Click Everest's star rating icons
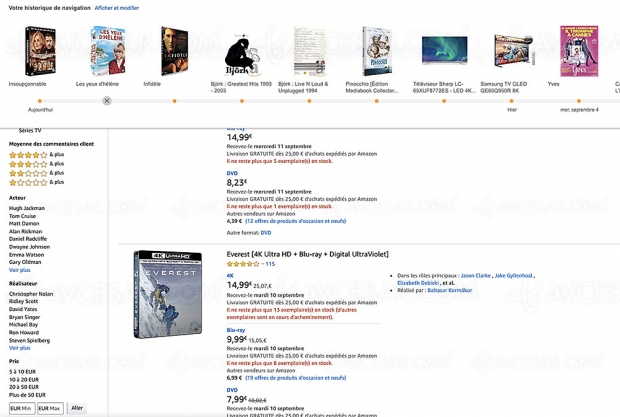This screenshot has height=417, width=620. click(x=243, y=264)
